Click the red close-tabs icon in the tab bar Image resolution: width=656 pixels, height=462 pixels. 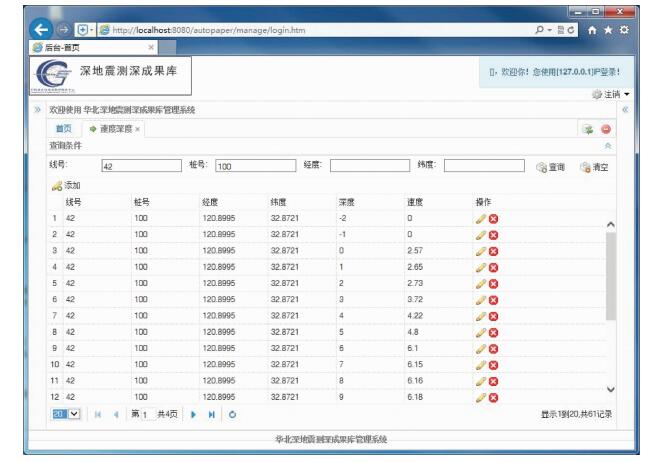(606, 129)
